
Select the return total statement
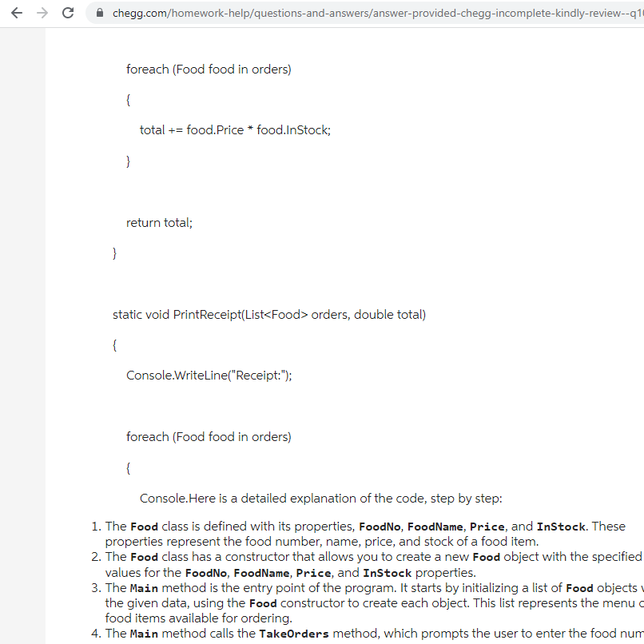[x=159, y=222]
